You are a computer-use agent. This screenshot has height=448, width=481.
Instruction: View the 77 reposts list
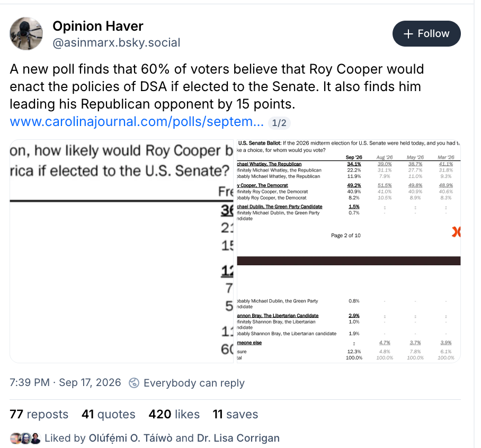39,414
